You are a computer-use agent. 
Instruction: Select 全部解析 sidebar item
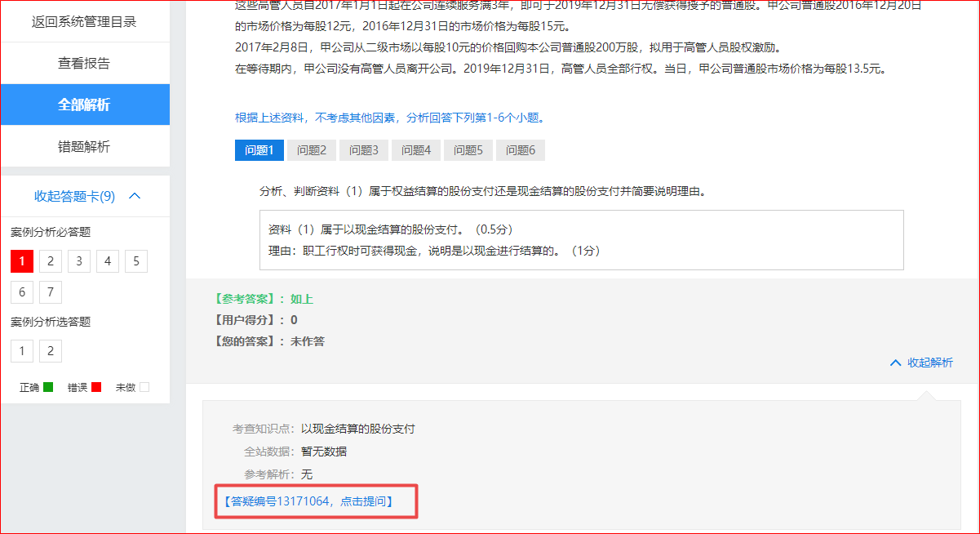click(x=85, y=105)
